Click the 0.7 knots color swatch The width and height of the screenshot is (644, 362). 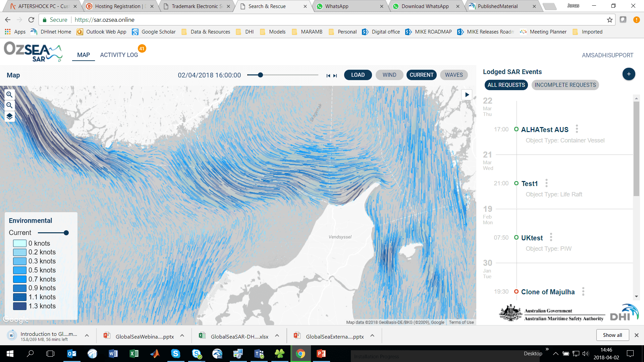pos(20,279)
